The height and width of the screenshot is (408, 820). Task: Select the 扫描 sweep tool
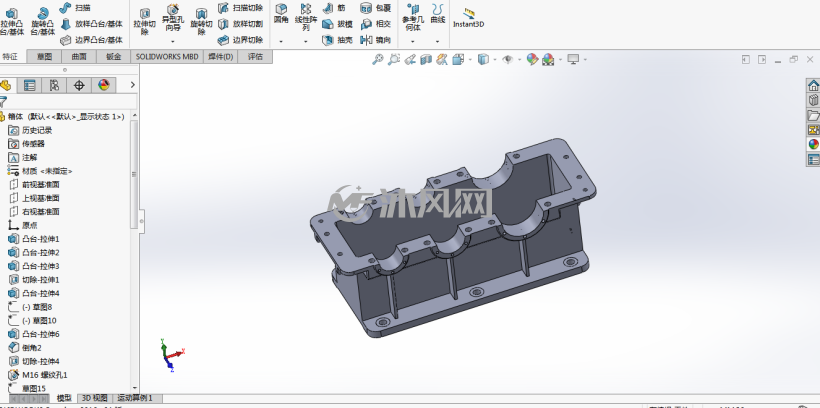click(74, 8)
